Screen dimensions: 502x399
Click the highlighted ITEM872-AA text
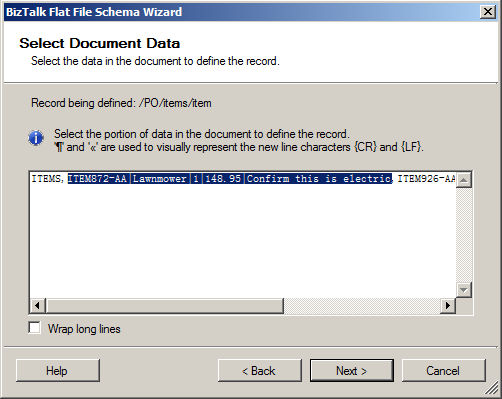[x=97, y=179]
